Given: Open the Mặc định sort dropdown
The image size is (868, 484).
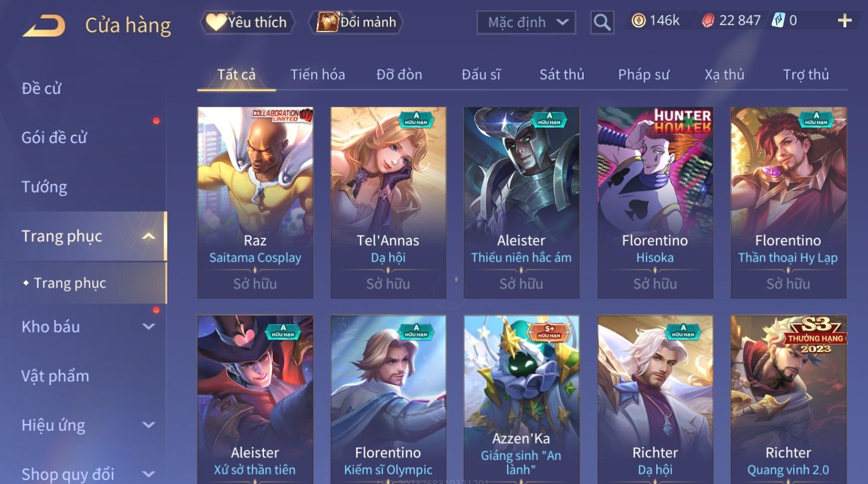Looking at the screenshot, I should (526, 22).
